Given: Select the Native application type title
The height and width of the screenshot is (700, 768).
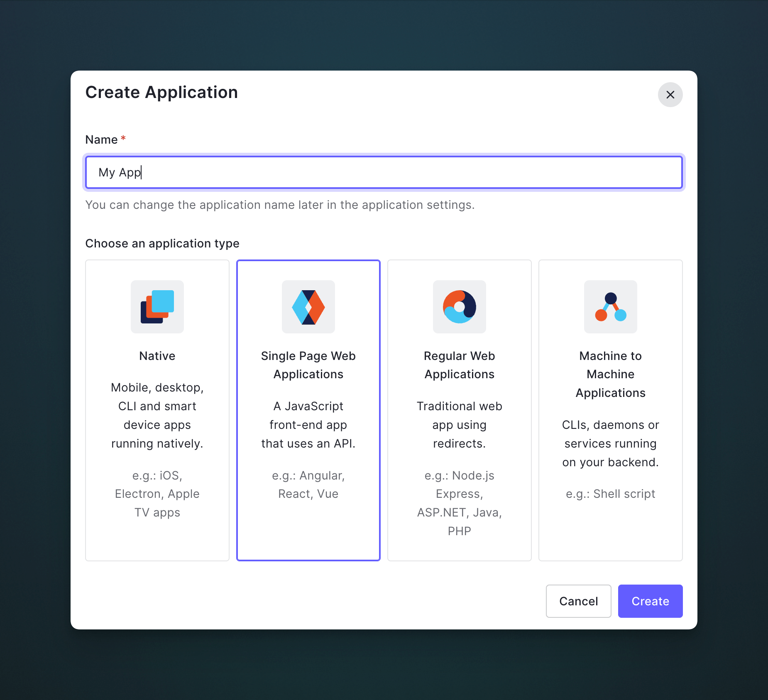Looking at the screenshot, I should pos(157,356).
